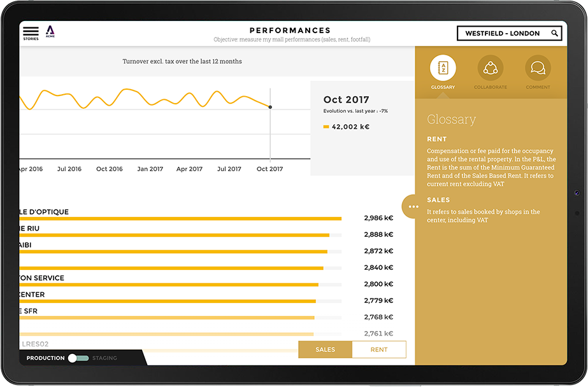Click 'Oct 2016' axis label

(x=110, y=169)
